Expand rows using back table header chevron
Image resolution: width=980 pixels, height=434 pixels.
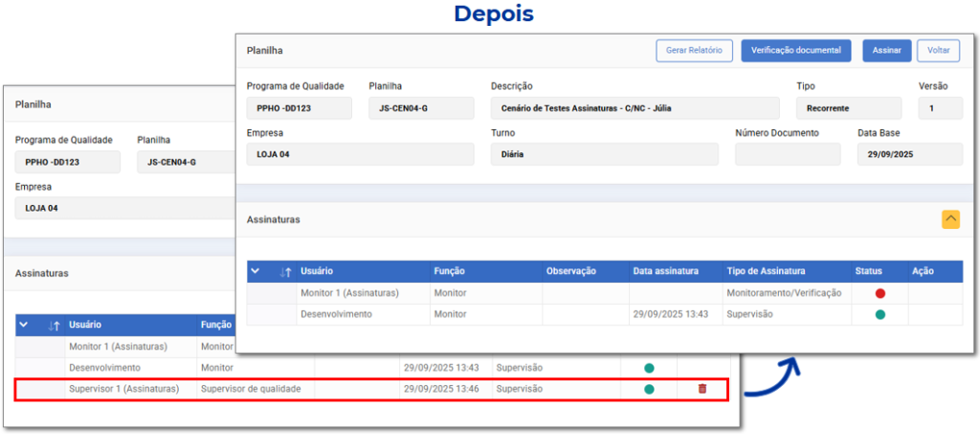pyautogui.click(x=24, y=326)
